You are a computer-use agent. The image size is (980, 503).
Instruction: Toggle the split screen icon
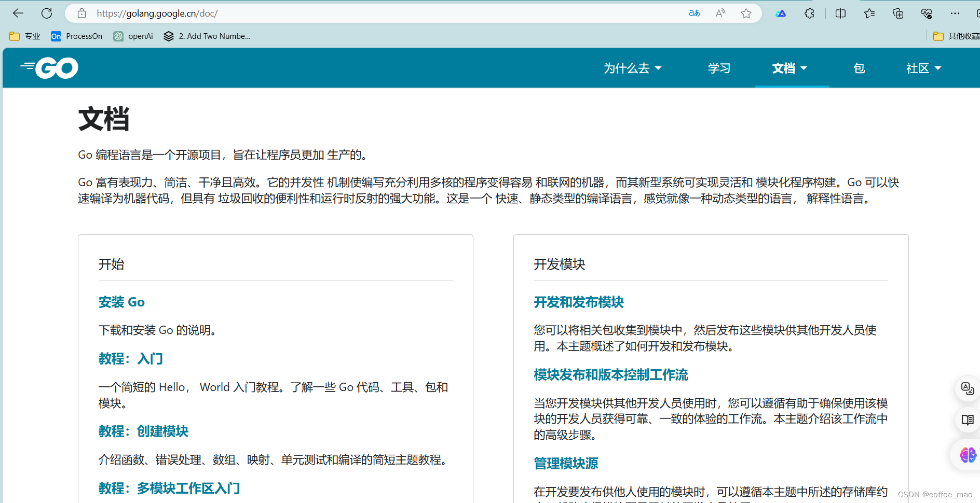[841, 13]
